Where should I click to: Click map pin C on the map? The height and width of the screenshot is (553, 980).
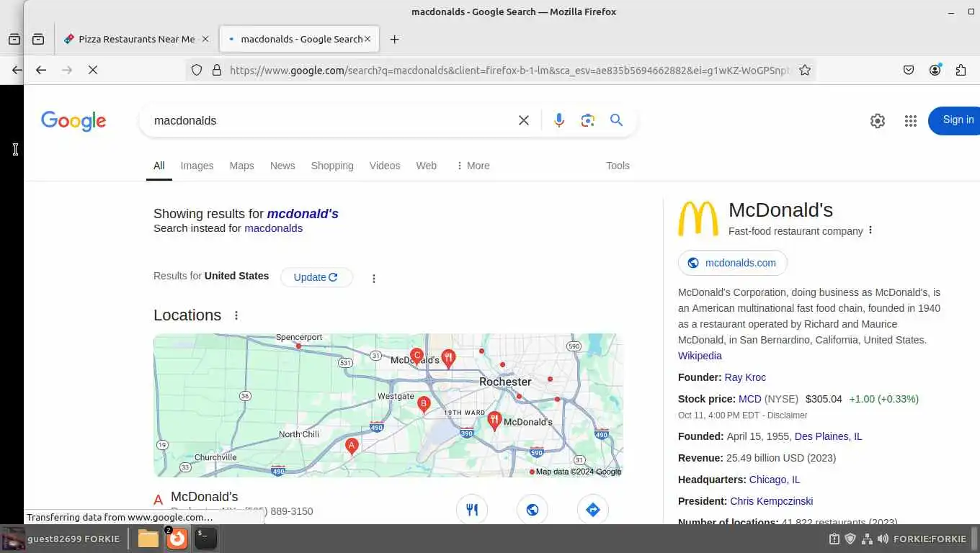coord(416,356)
